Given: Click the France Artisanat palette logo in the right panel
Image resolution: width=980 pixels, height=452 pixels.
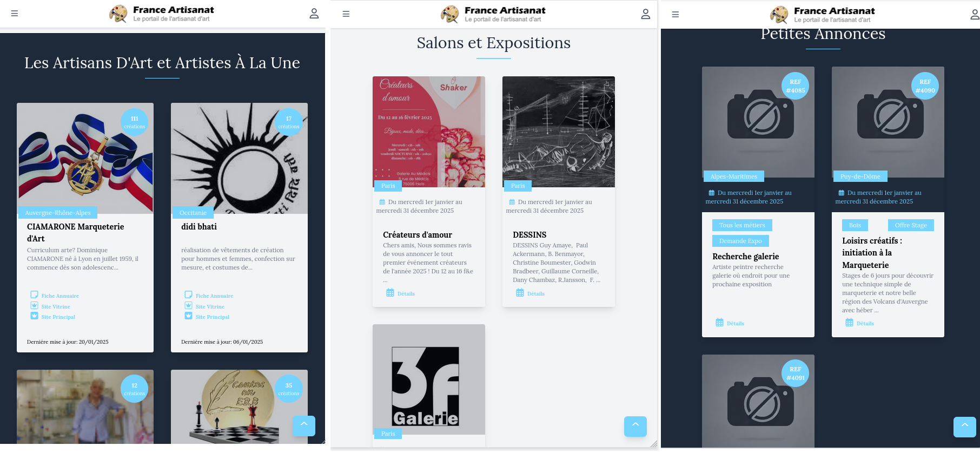Looking at the screenshot, I should pos(779,15).
